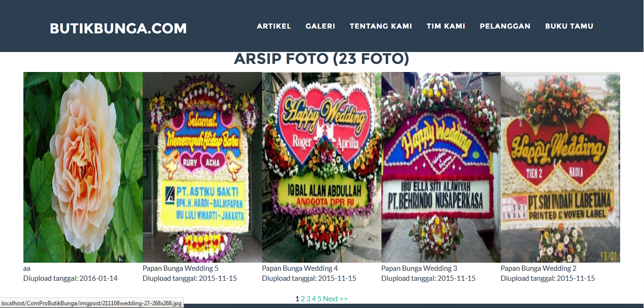Click the current page number 1

(x=297, y=299)
